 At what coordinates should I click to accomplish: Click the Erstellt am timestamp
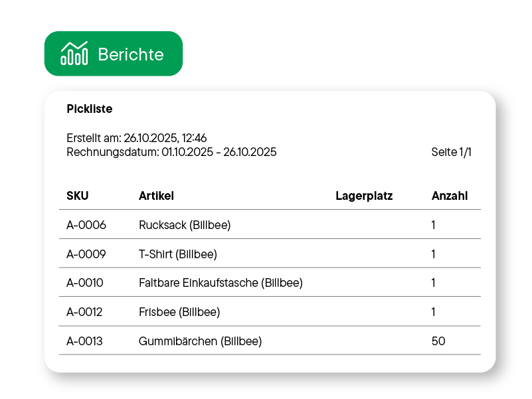pyautogui.click(x=136, y=137)
